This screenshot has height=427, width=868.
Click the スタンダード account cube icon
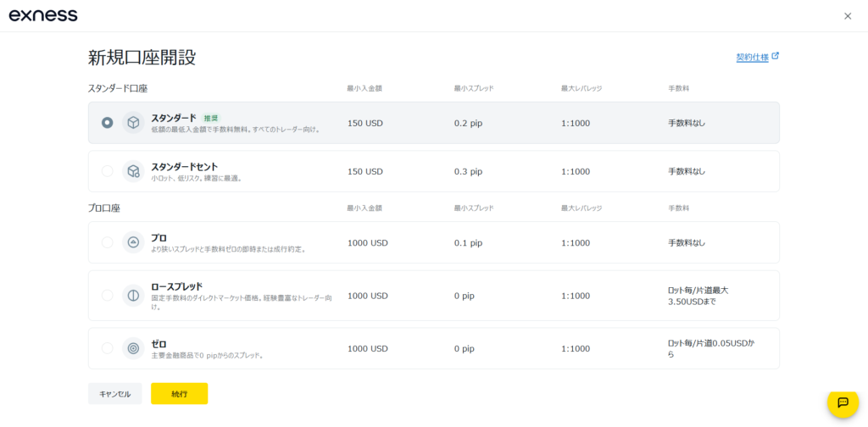[133, 123]
